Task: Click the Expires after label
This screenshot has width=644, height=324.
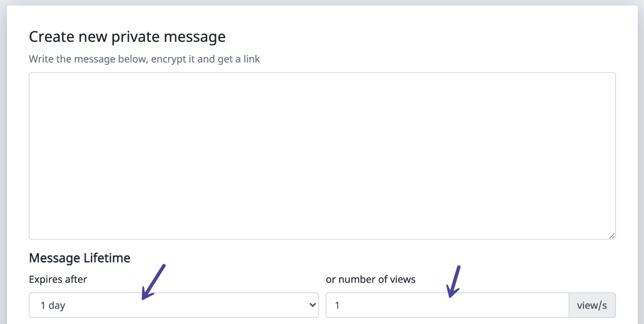Action: (58, 279)
